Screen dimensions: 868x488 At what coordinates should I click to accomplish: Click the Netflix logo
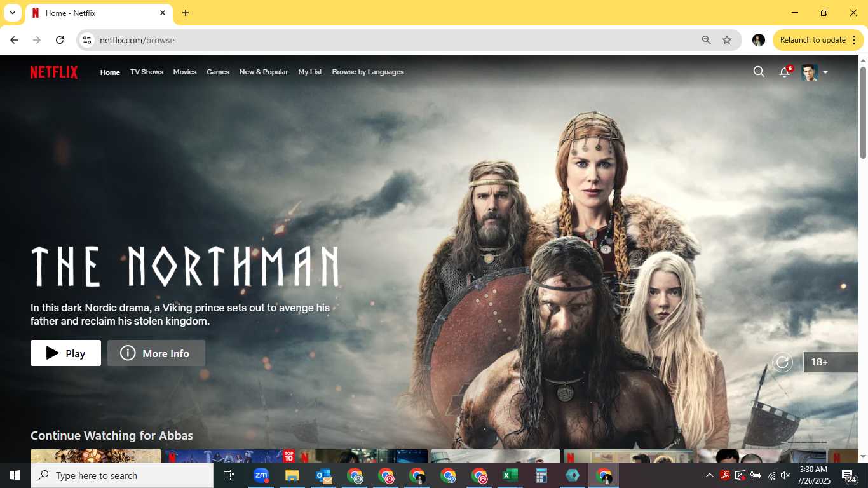(54, 72)
